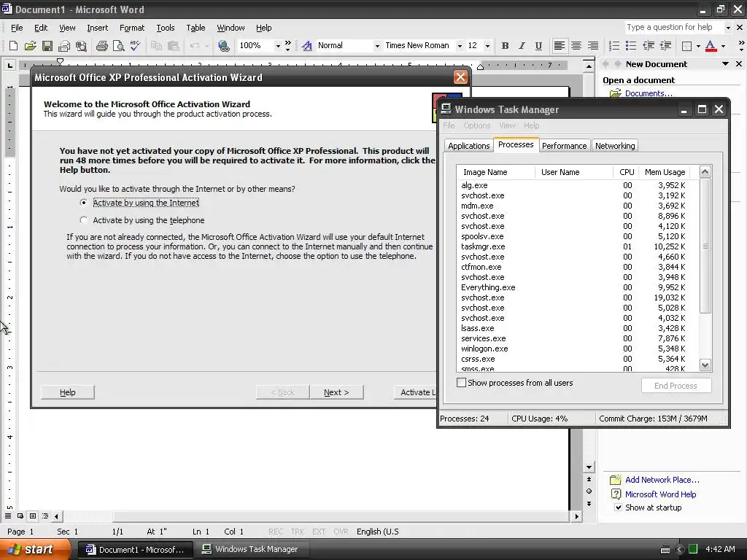Screen dimensions: 747x560
Task: Open Microsoft Word Help link
Action: coord(660,494)
